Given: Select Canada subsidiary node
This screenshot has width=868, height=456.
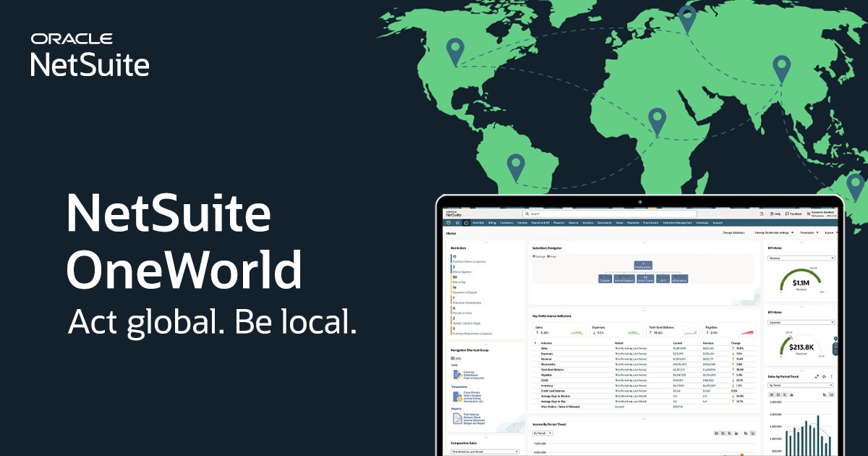Looking at the screenshot, I should click(605, 279).
